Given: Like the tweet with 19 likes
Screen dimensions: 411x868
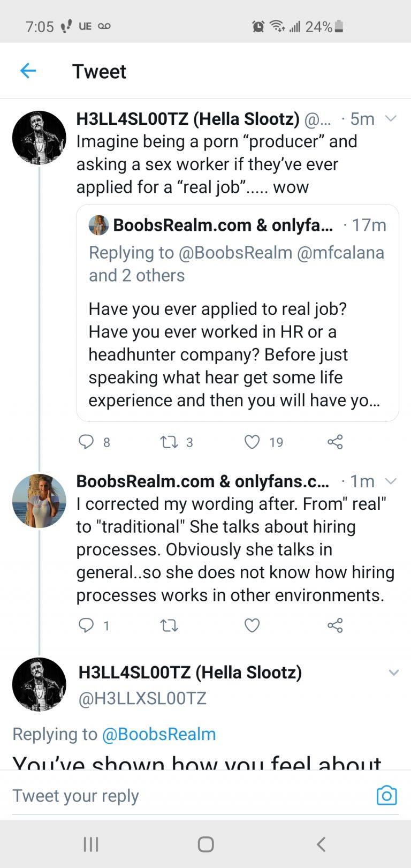Looking at the screenshot, I should click(252, 442).
